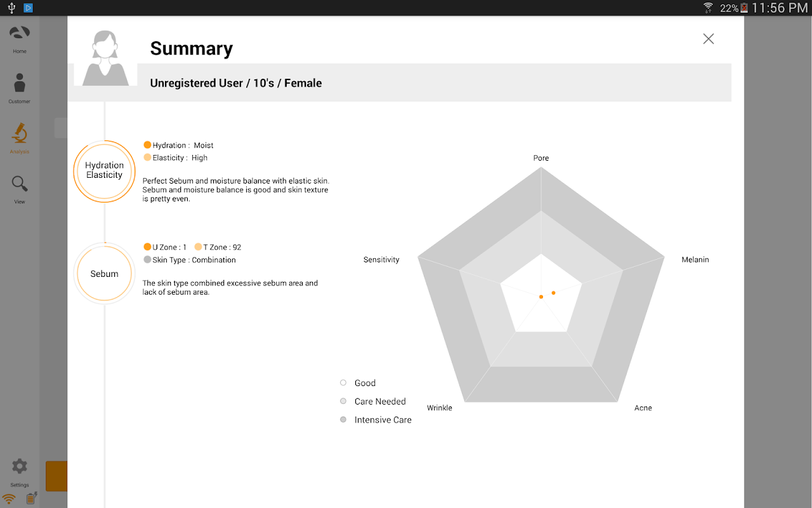Close the Summary panel
Viewport: 812px width, 508px height.
pos(709,39)
